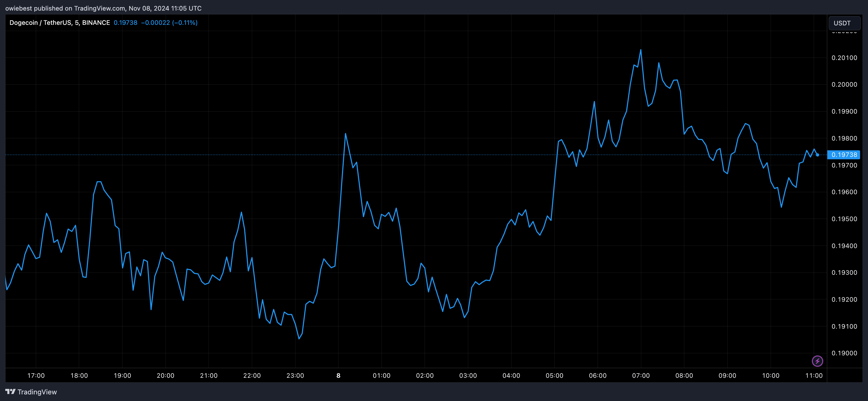Click the Dogecoin / TetherUS symbol title
The image size is (868, 401).
tap(60, 22)
